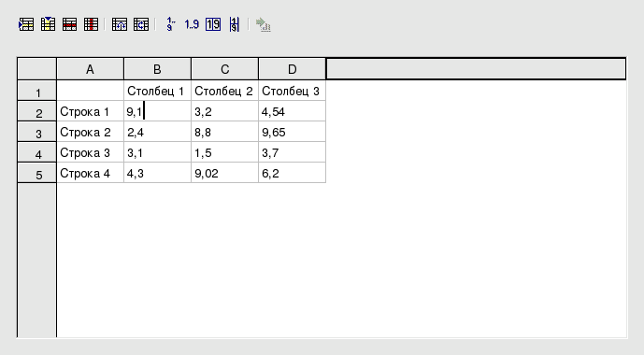Click the Delete Column icon with red column

coord(91,24)
